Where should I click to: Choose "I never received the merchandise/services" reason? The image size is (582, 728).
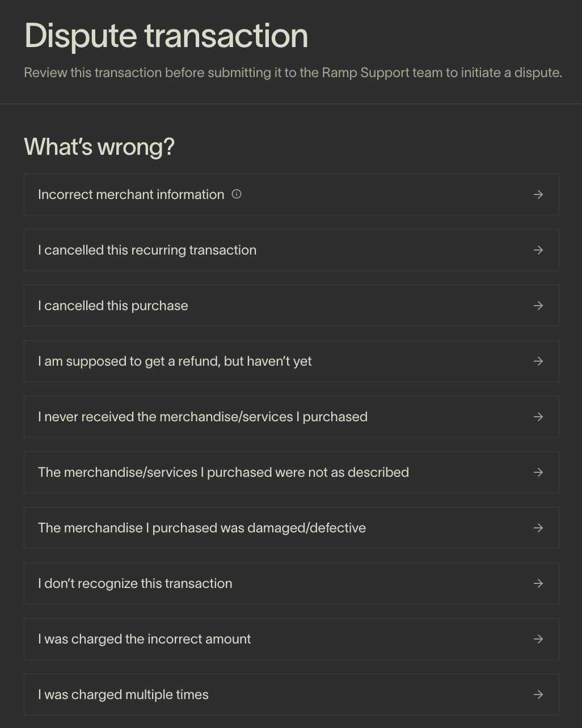[203, 417]
